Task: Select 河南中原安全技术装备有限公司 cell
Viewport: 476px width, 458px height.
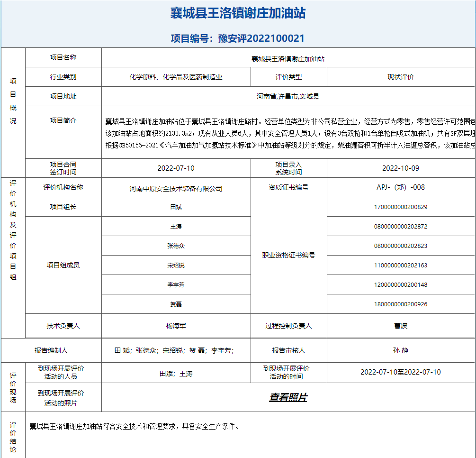Action: (176, 189)
